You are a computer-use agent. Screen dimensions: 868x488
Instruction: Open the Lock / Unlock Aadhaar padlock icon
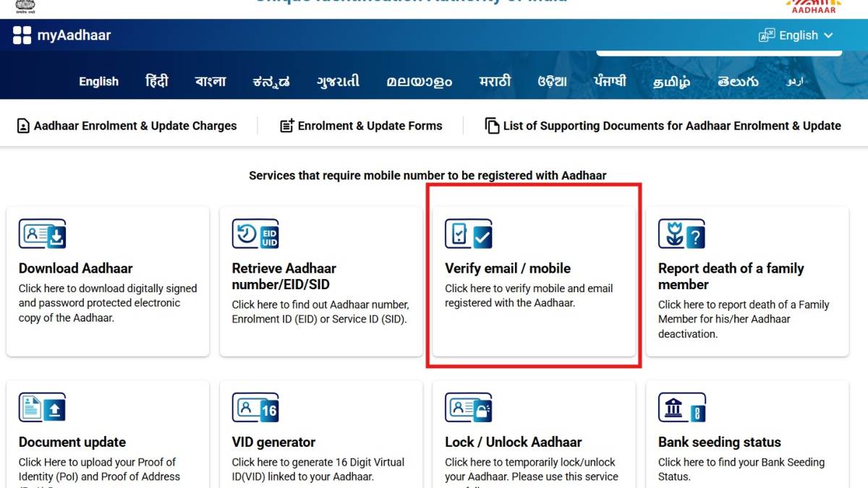468,407
